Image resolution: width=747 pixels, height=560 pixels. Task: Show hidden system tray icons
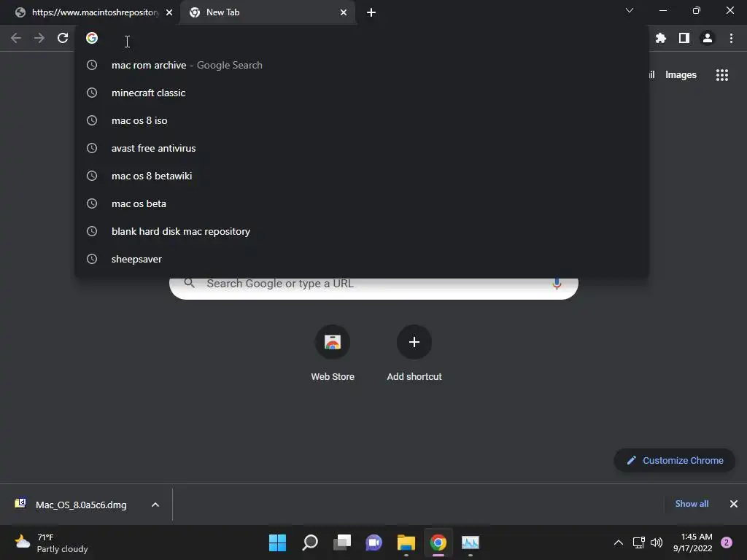tap(619, 542)
